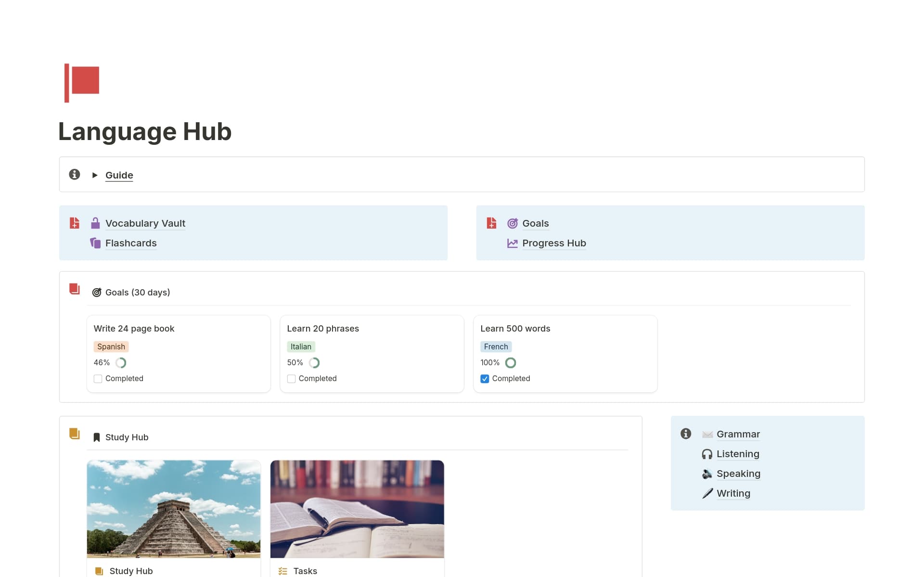Click the lock icon beside Vocabulary Vault

pyautogui.click(x=95, y=223)
